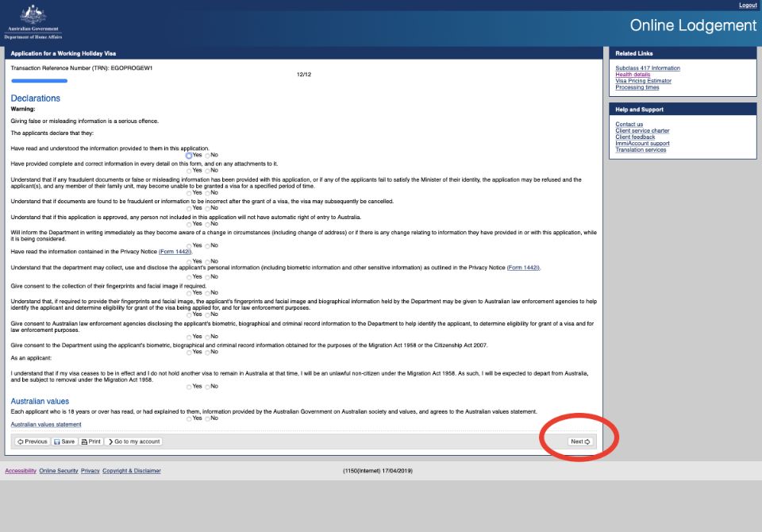Open the Accessibility footer link
762x532 pixels.
21,471
